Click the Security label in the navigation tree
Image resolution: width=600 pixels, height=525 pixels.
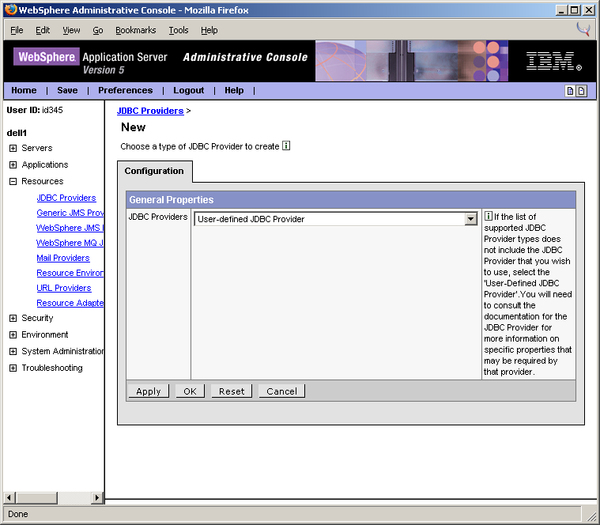[x=37, y=318]
